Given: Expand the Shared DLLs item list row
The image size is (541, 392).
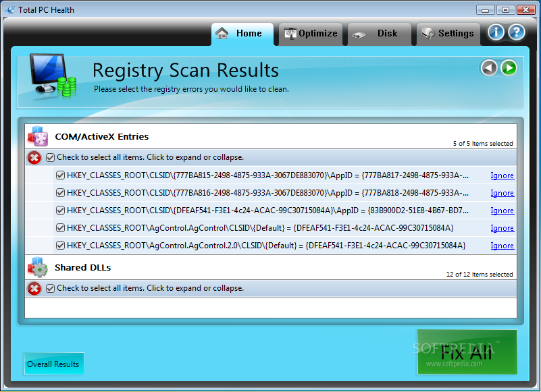Looking at the screenshot, I should click(x=271, y=289).
